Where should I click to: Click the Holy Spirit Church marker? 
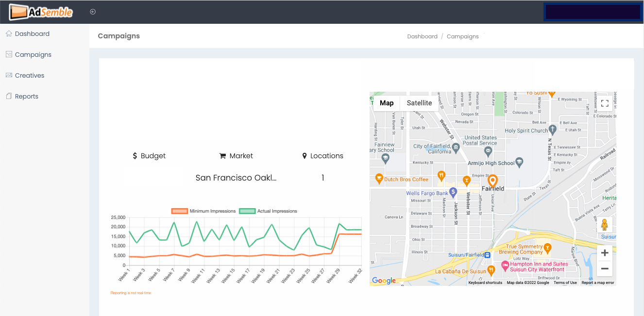click(552, 130)
